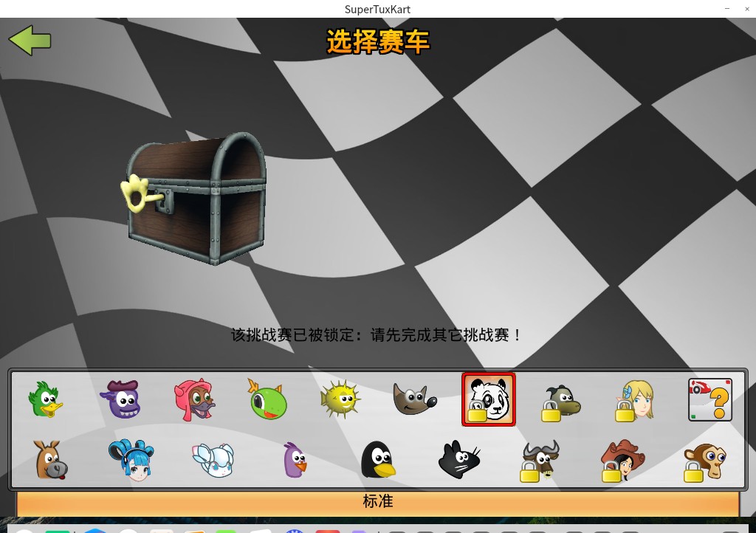Choose the yellow spiky pufferfish kart

(x=340, y=399)
